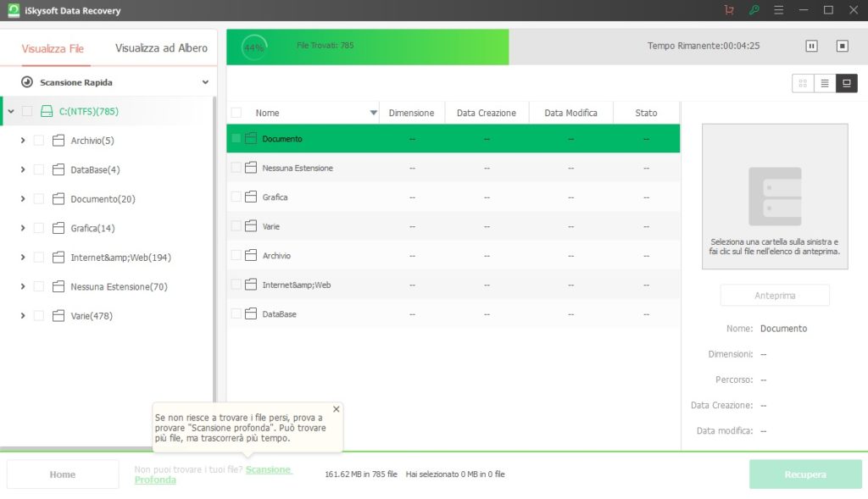
Task: Close the Scansione profonda tooltip
Action: point(336,409)
